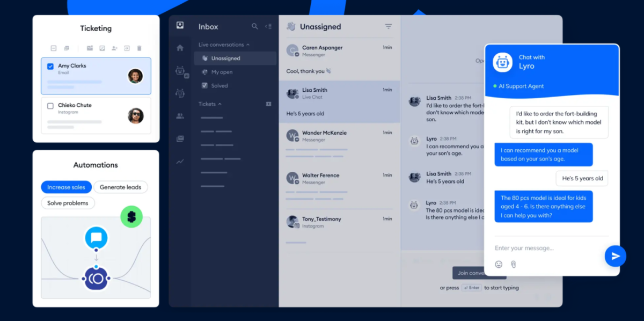The height and width of the screenshot is (321, 644).
Task: Open the emoji picker in the chat widget
Action: [x=499, y=264]
